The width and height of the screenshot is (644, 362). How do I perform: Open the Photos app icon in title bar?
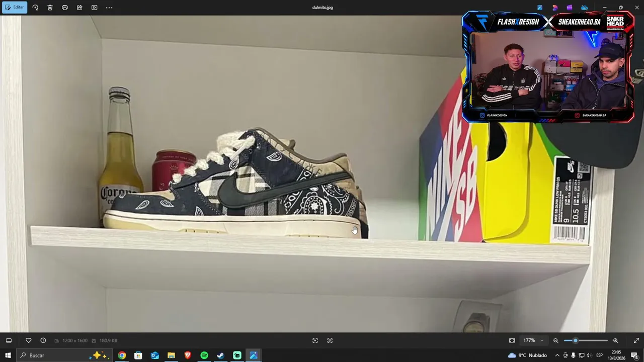(x=540, y=8)
